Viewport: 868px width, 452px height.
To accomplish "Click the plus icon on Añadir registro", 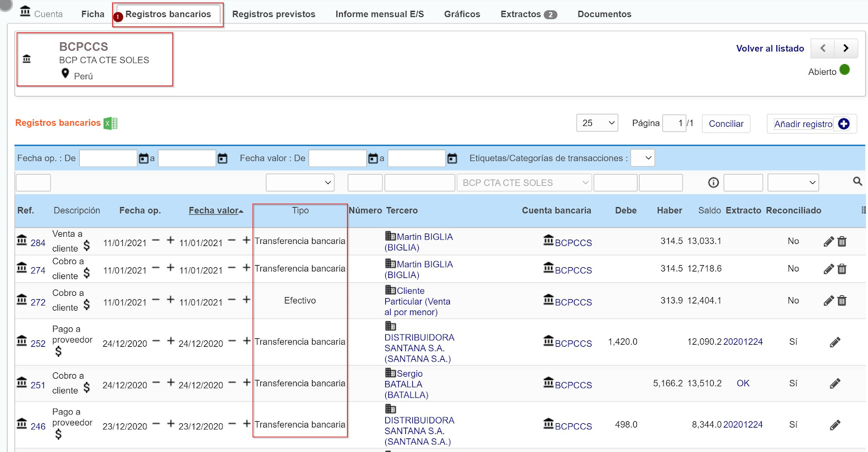I will click(844, 124).
